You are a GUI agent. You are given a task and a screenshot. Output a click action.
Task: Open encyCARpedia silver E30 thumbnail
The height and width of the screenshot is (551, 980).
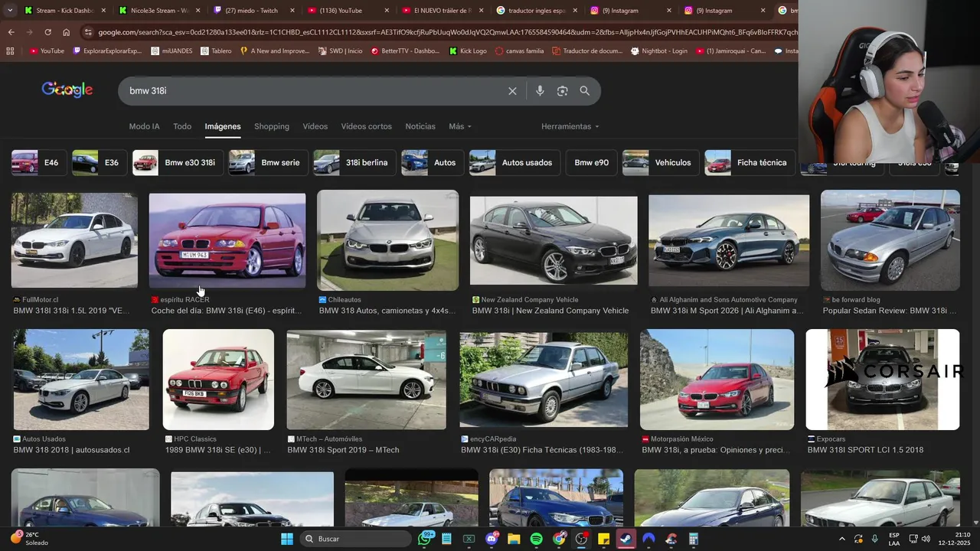tap(544, 380)
